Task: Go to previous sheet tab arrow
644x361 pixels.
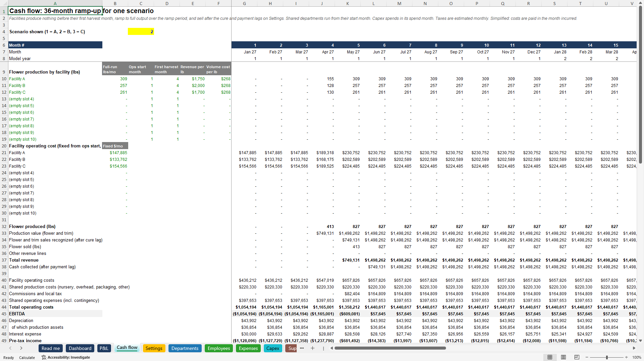Action: tap(10, 348)
